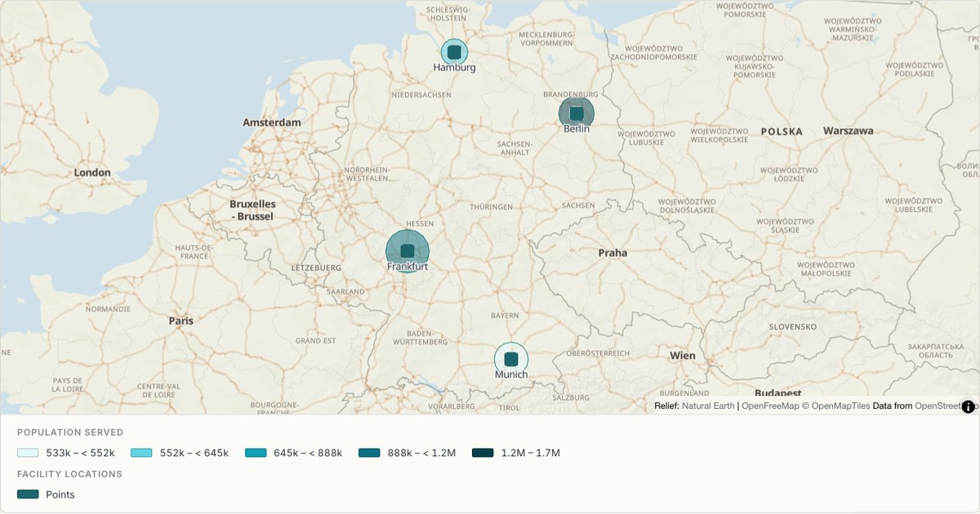Click the BAYERN region label
This screenshot has height=514, width=980.
[x=505, y=315]
